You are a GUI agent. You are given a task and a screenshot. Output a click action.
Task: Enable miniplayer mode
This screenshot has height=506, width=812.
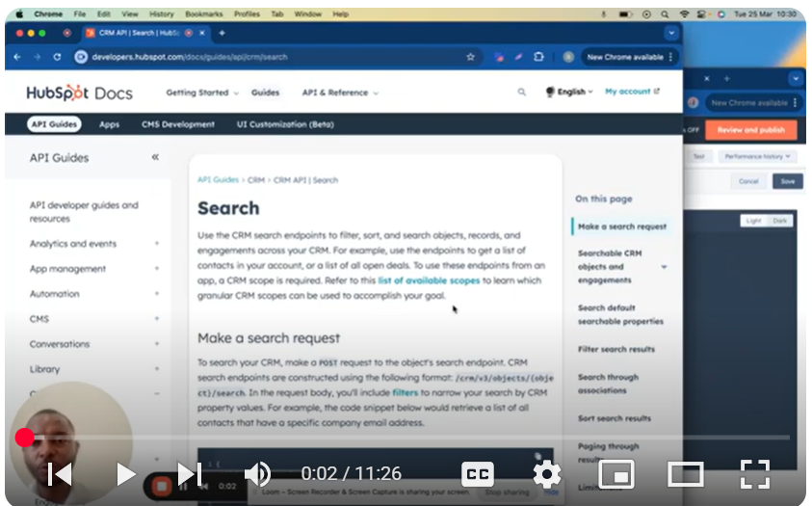(x=616, y=474)
